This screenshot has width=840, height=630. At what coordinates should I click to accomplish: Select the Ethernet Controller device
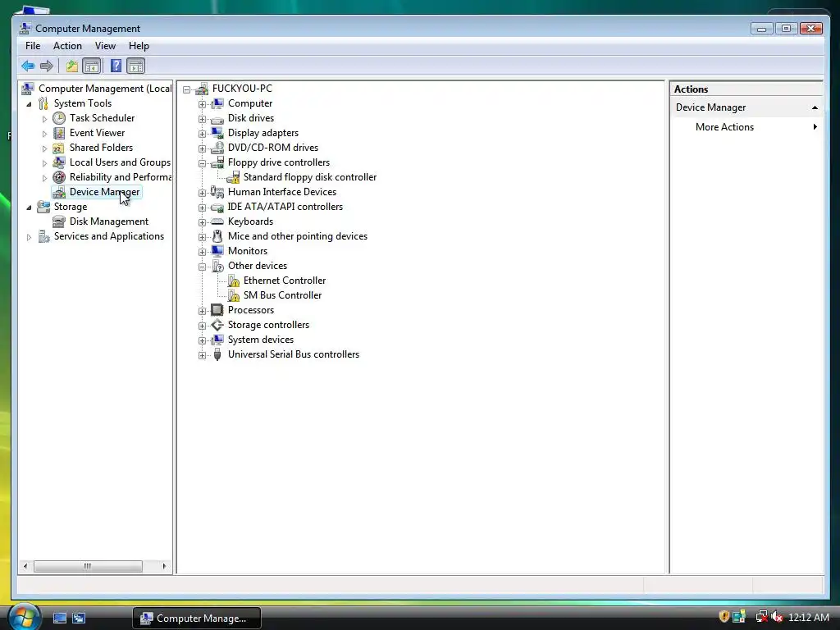[x=285, y=281]
